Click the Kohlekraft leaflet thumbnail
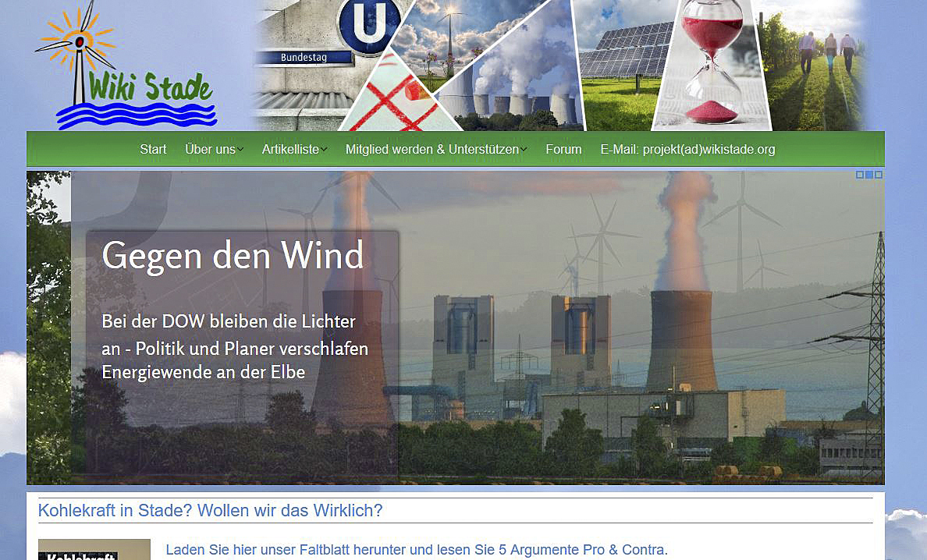This screenshot has width=927, height=560. coord(94,549)
